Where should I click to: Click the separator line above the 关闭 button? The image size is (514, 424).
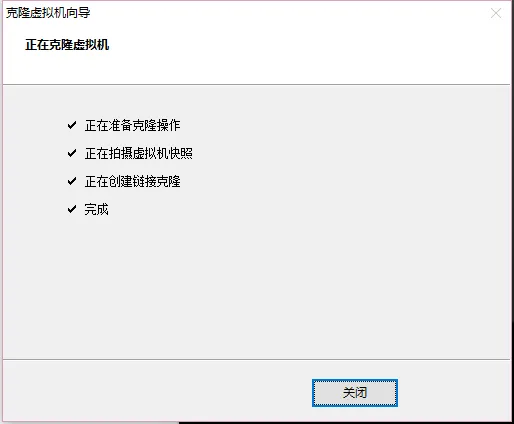[x=257, y=359]
